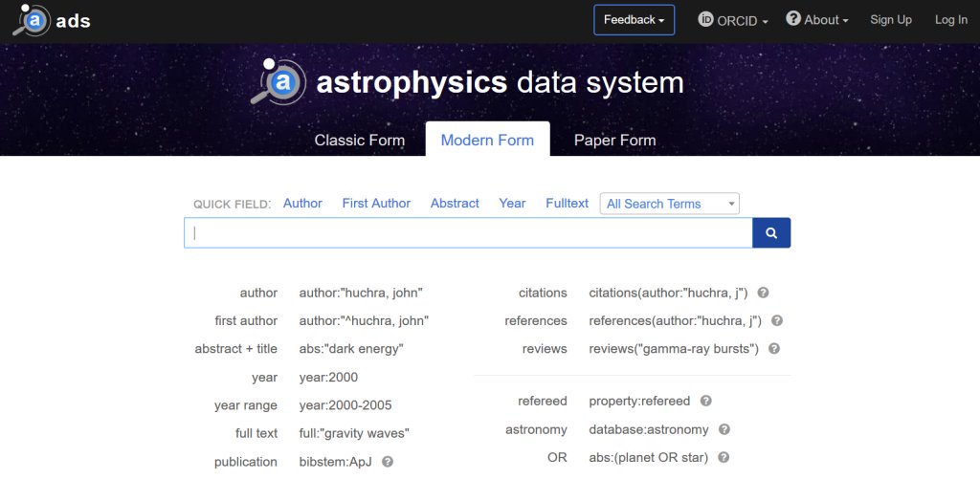
Task: Open help icon next to reviews example
Action: tap(773, 349)
